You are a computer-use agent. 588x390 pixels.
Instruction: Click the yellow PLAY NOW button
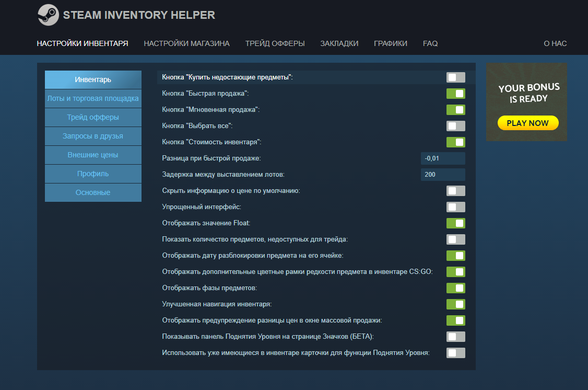coord(527,123)
